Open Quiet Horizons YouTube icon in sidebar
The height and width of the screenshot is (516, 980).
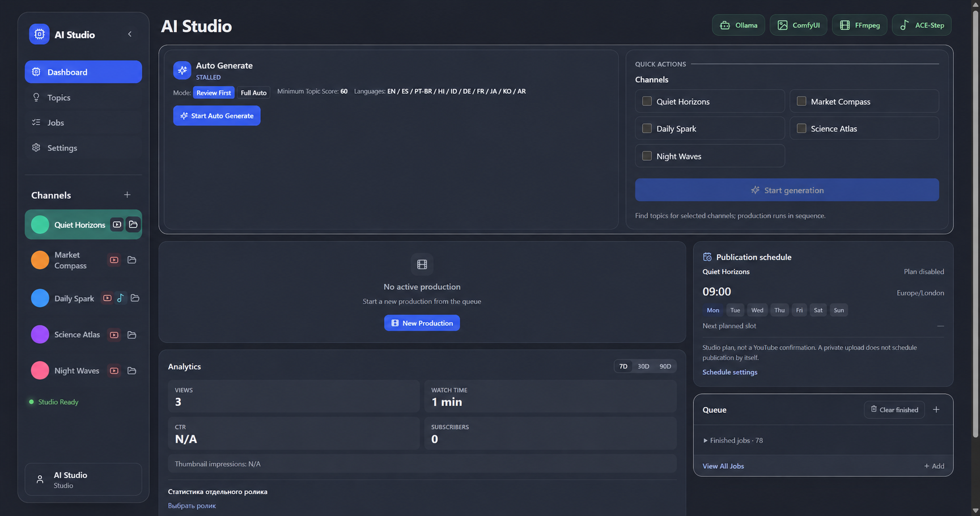(x=117, y=225)
